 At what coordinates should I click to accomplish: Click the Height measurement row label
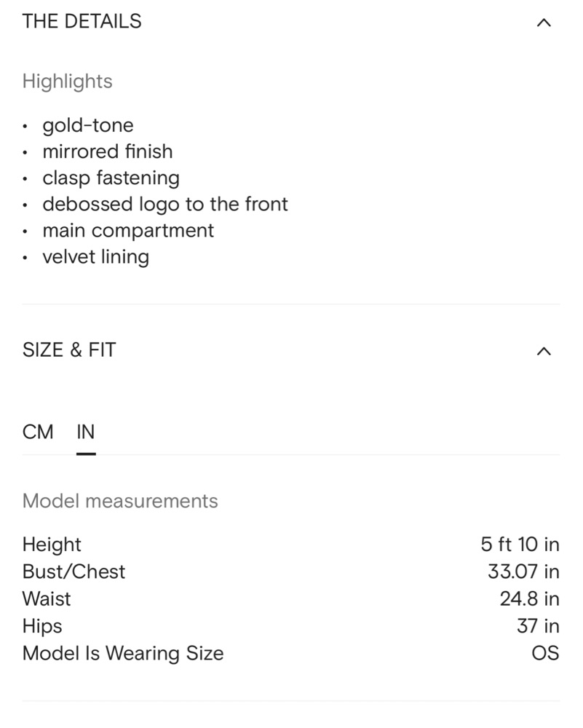[52, 545]
